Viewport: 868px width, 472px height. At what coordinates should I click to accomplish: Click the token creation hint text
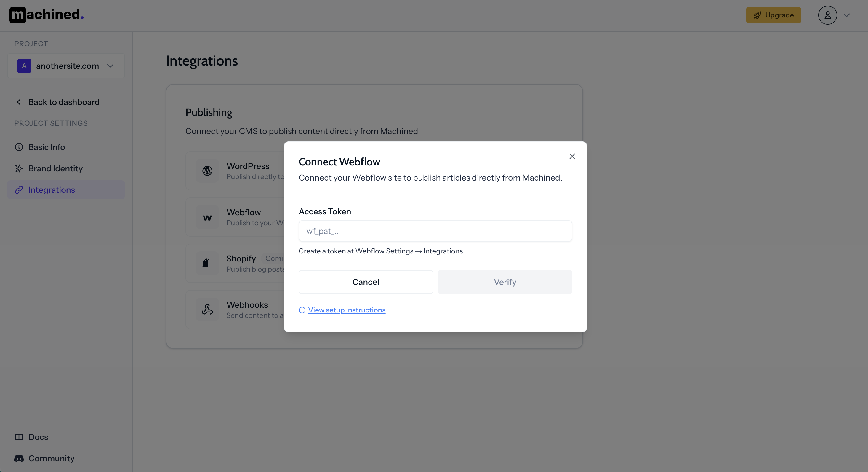pos(380,251)
